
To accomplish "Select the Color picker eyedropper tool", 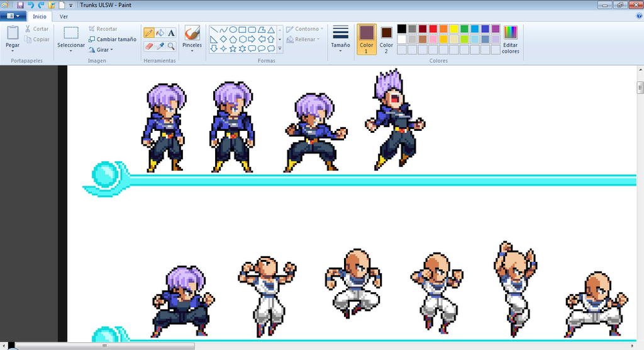I will [x=160, y=46].
